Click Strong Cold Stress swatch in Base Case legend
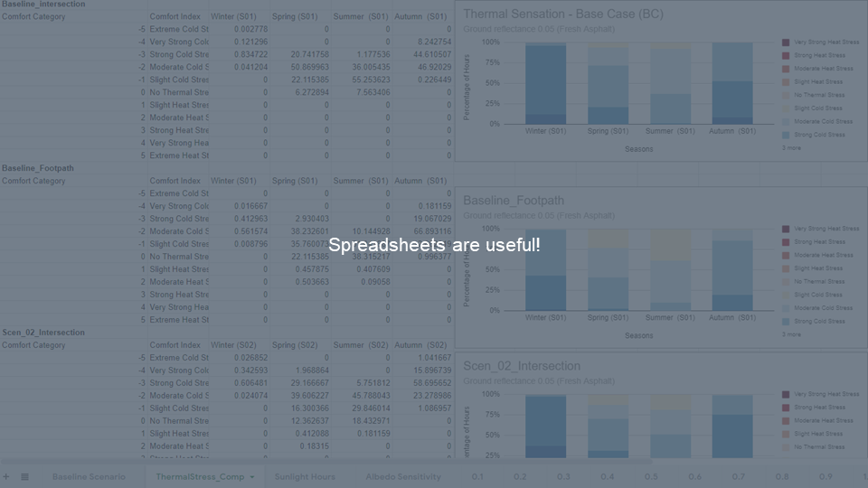Screen dimensions: 868x488 click(786, 135)
